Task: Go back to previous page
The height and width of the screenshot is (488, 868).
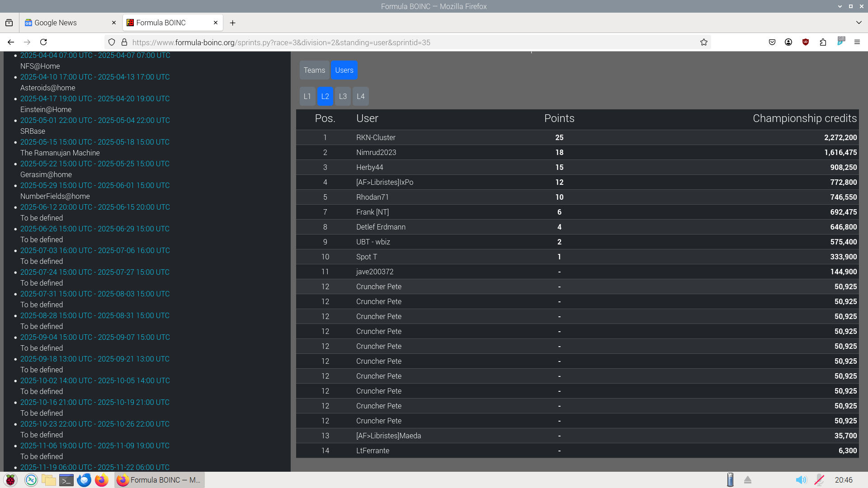Action: click(x=11, y=42)
